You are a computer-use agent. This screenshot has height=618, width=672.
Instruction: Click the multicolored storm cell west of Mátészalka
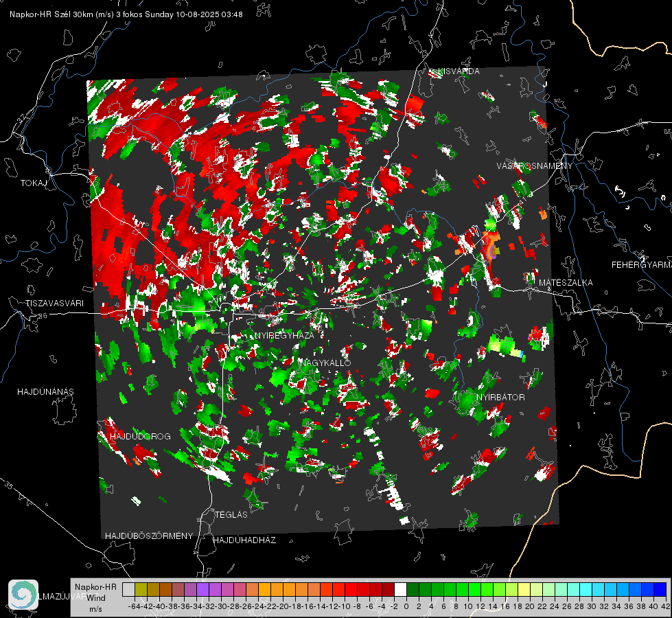[491, 247]
